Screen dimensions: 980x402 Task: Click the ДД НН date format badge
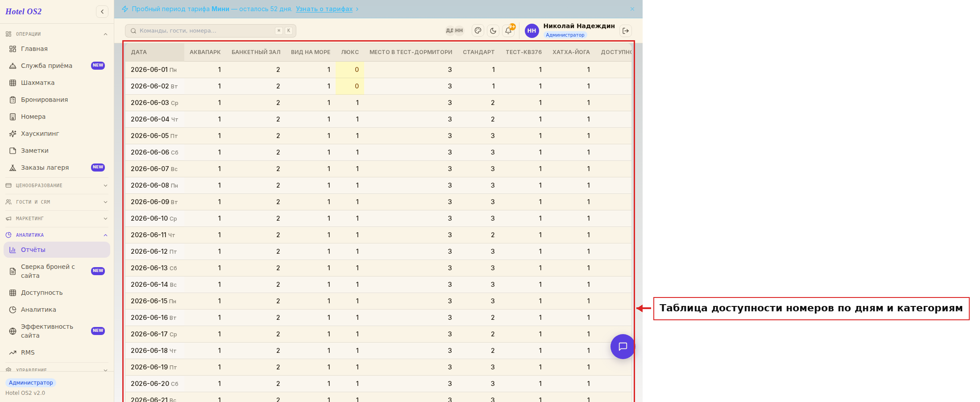(454, 30)
